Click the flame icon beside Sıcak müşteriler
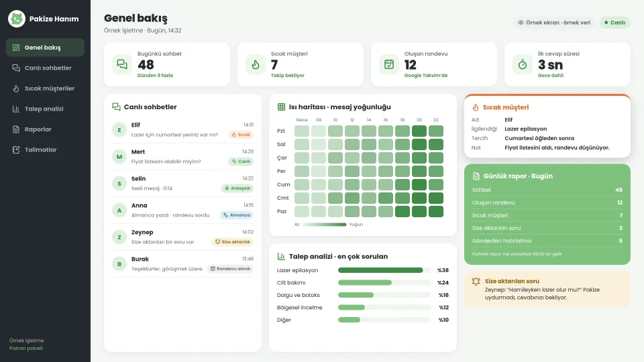This screenshot has height=362, width=644. 16,88
